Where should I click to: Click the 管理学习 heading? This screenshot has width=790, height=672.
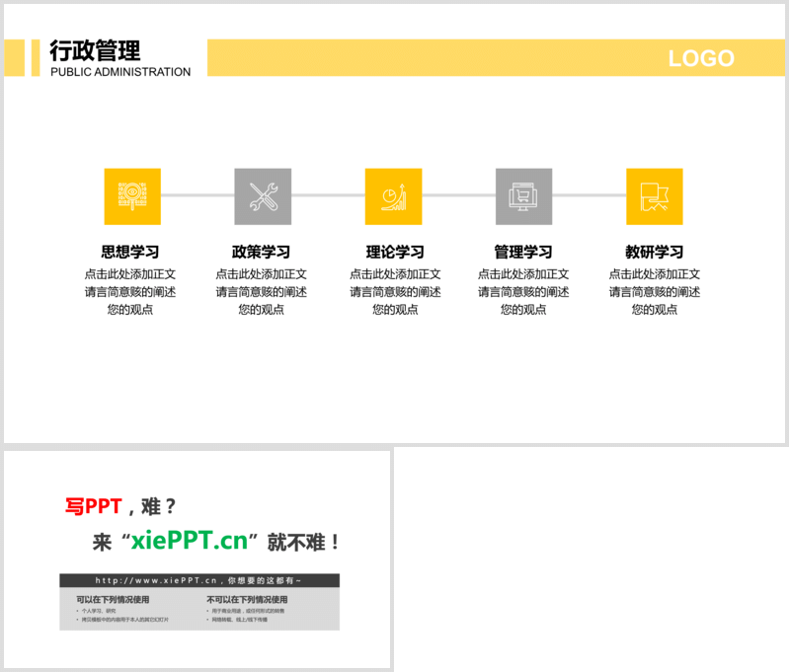click(x=523, y=253)
